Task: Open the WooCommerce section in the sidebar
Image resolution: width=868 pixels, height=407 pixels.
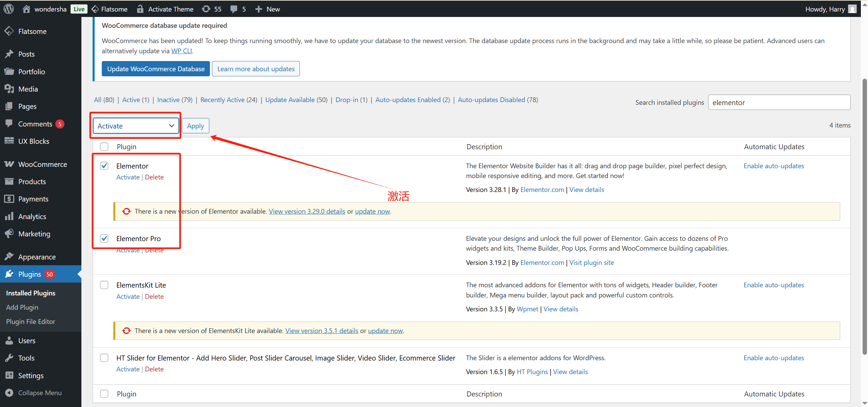Action: (x=42, y=164)
